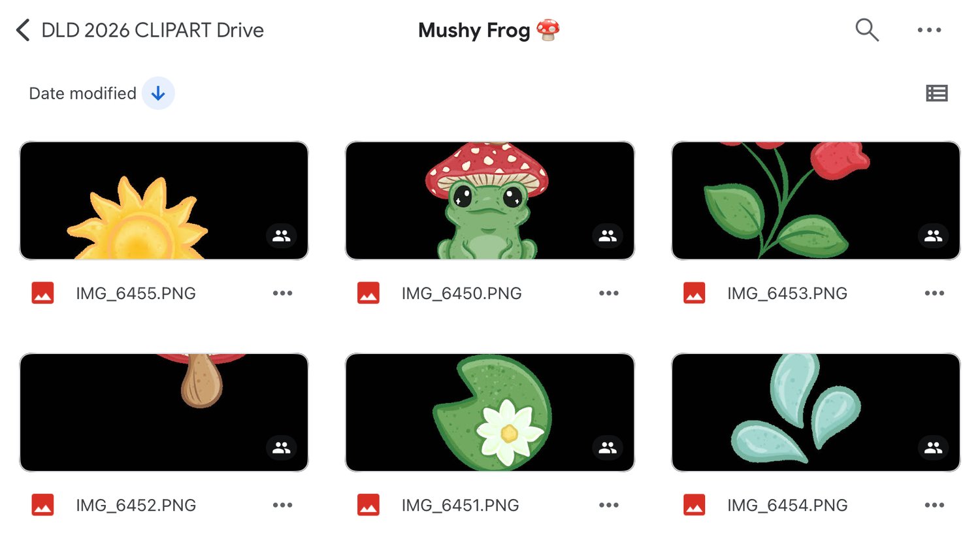Open more options for IMG_6454.PNG
980x548 pixels.
(x=934, y=505)
